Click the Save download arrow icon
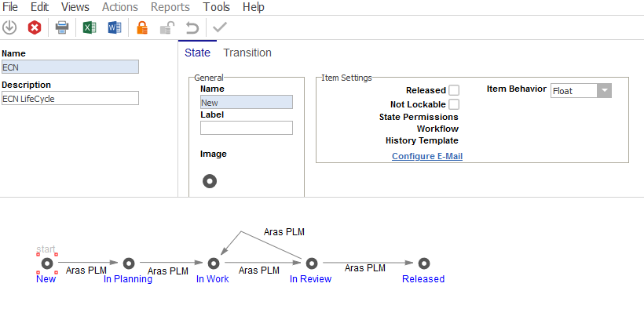The height and width of the screenshot is (327, 644). point(9,28)
